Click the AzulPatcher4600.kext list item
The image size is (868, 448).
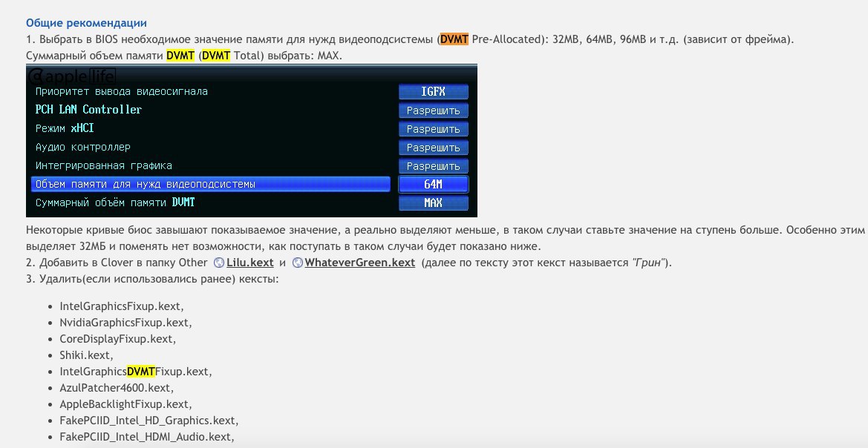(117, 388)
